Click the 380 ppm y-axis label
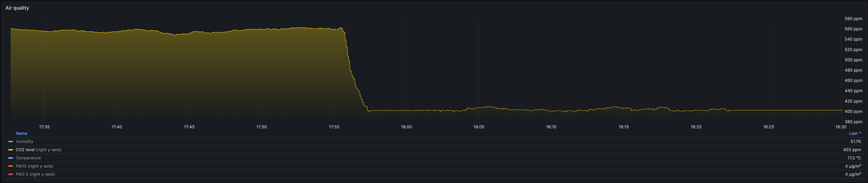The image size is (868, 183). pyautogui.click(x=853, y=122)
